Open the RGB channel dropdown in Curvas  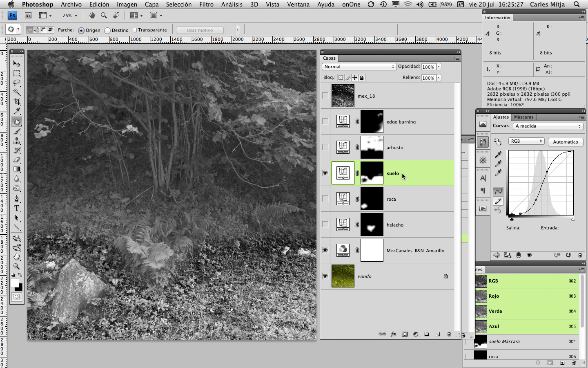click(x=526, y=141)
